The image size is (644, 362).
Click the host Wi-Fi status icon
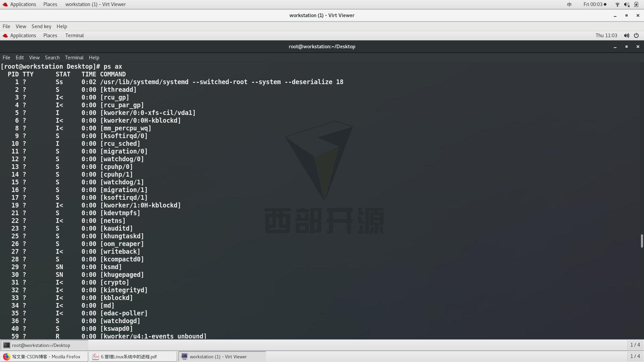(x=617, y=4)
